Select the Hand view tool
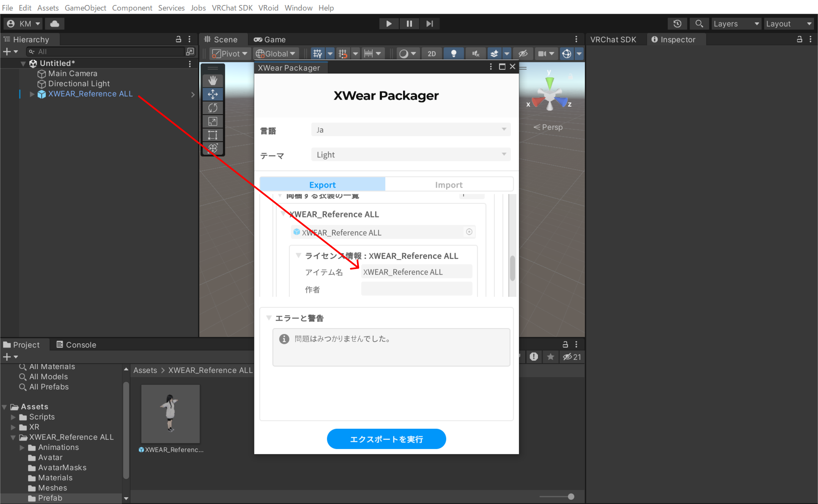 [x=213, y=80]
